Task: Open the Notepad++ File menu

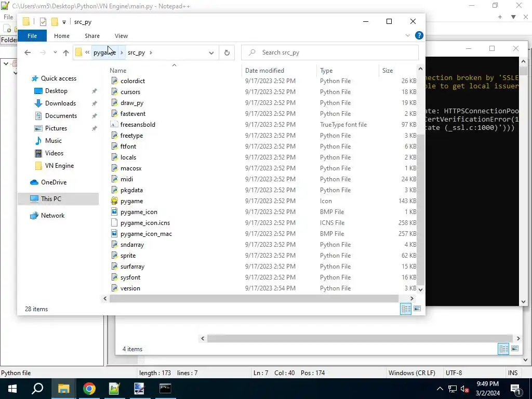Action: coord(8,17)
